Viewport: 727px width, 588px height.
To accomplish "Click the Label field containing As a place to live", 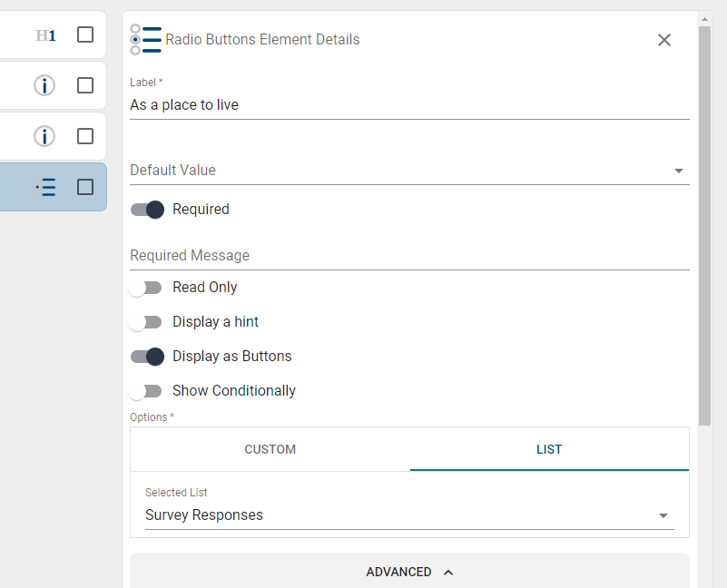I will coord(409,104).
